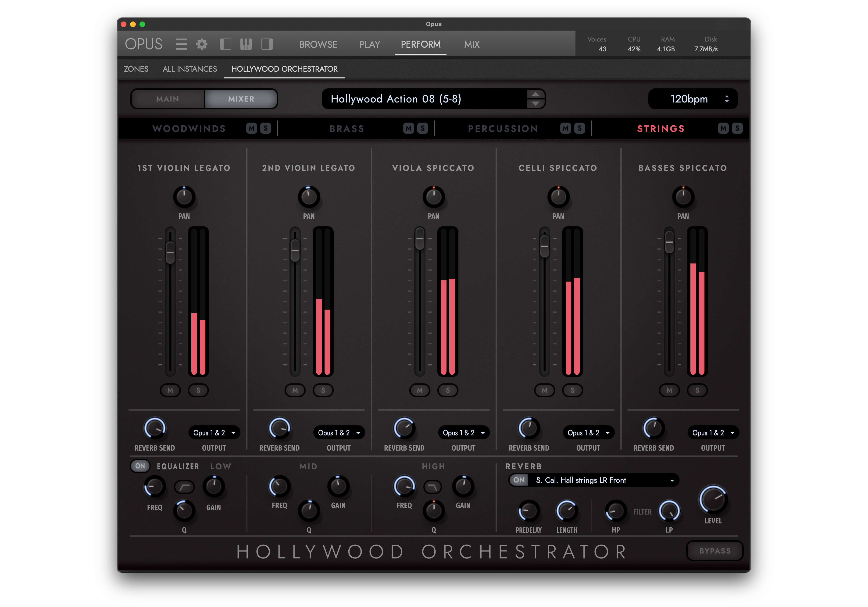This screenshot has height=607, width=868.
Task: Open Celli output Opus 1 & 2 dropdown
Action: pos(588,433)
